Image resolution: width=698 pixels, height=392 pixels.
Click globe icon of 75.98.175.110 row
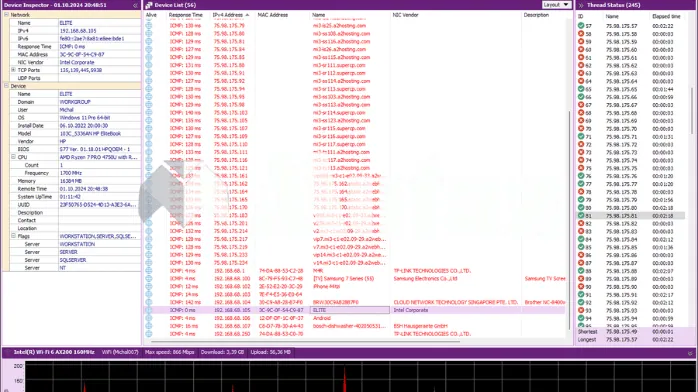tap(149, 144)
